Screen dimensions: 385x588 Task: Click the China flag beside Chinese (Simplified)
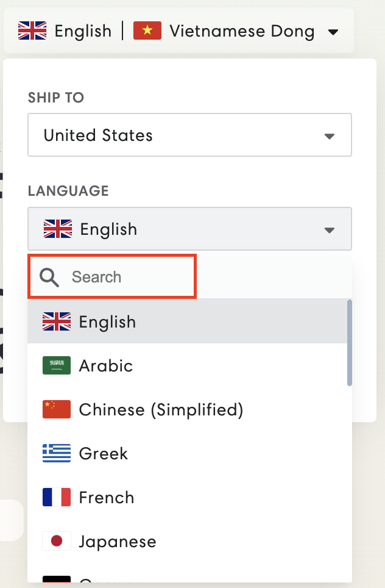pos(57,409)
